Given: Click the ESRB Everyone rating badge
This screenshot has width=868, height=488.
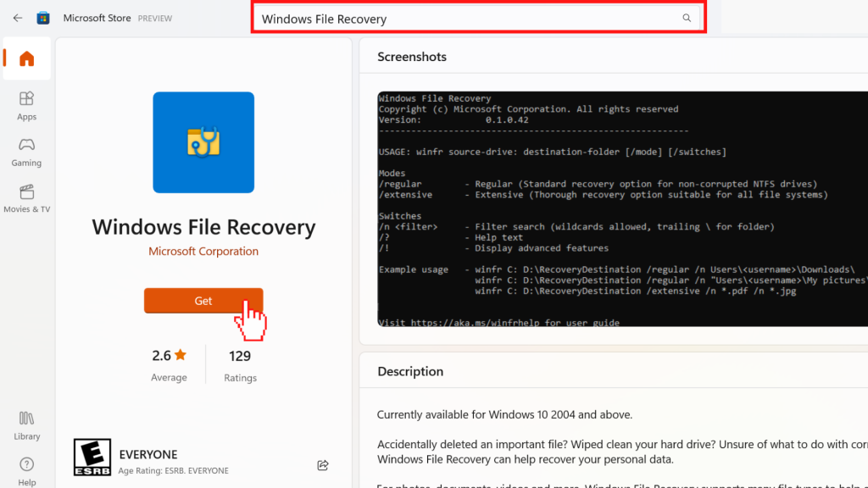Looking at the screenshot, I should [92, 457].
